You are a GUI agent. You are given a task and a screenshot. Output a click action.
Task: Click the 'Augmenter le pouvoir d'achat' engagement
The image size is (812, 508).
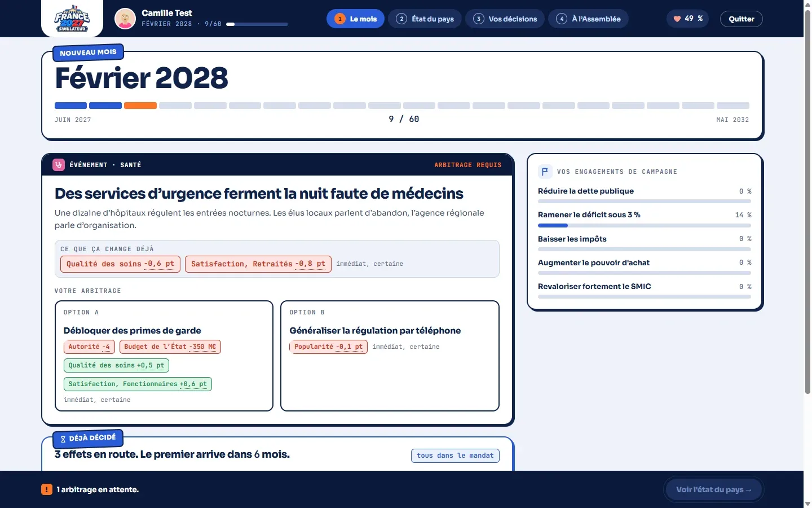pos(594,262)
